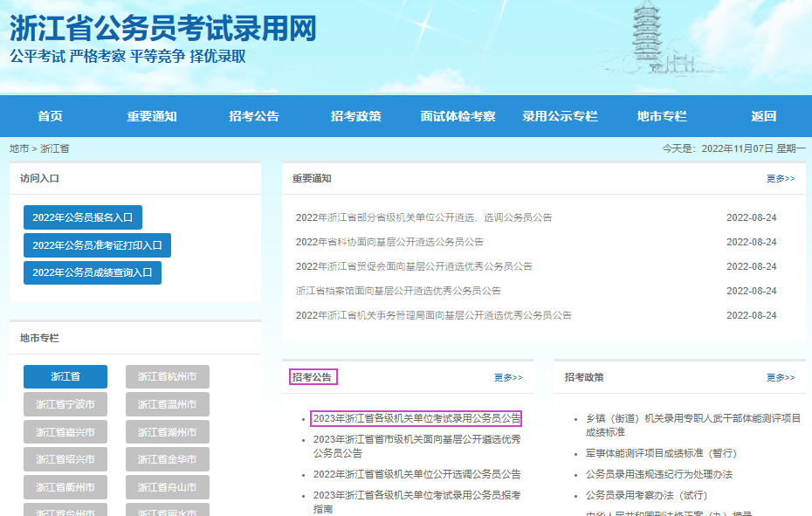Expand 更多>> in the 招考政策 section
This screenshot has width=812, height=516.
tap(780, 377)
